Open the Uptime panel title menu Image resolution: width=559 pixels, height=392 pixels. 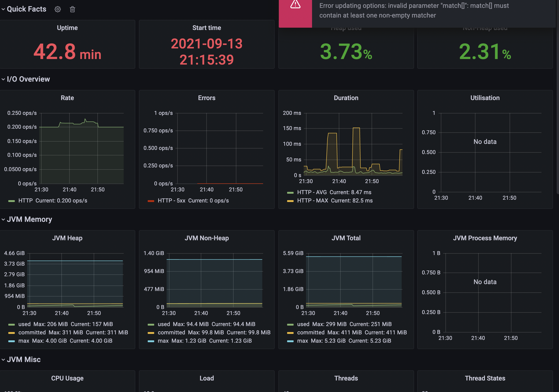[x=67, y=28]
